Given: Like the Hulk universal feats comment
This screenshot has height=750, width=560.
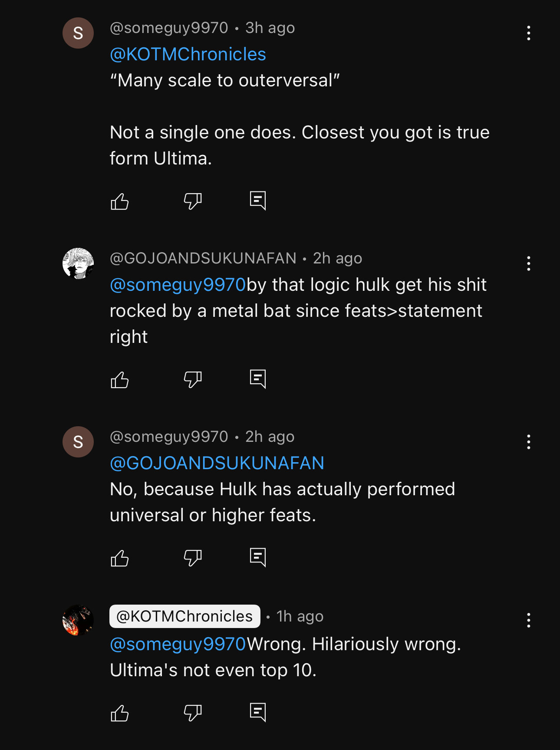Looking at the screenshot, I should tap(120, 558).
